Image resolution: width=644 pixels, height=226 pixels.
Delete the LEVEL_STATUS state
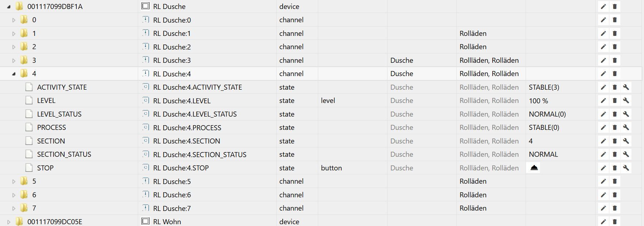(x=615, y=114)
